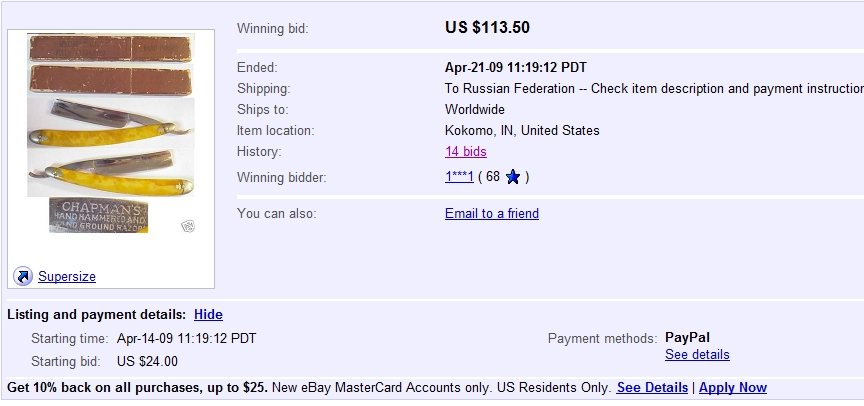
Task: Click the Kokomo, IN item location text
Action: tap(522, 130)
